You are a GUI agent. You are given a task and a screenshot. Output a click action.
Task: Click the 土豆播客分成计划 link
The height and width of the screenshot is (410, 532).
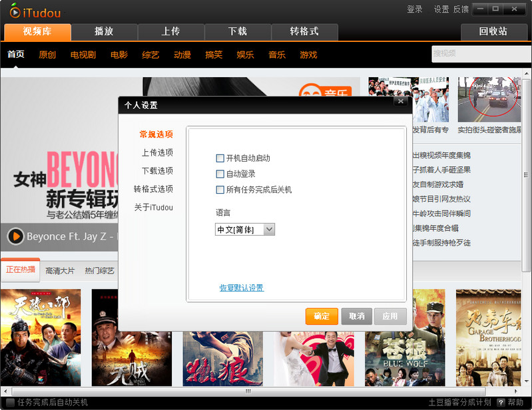[x=459, y=403]
